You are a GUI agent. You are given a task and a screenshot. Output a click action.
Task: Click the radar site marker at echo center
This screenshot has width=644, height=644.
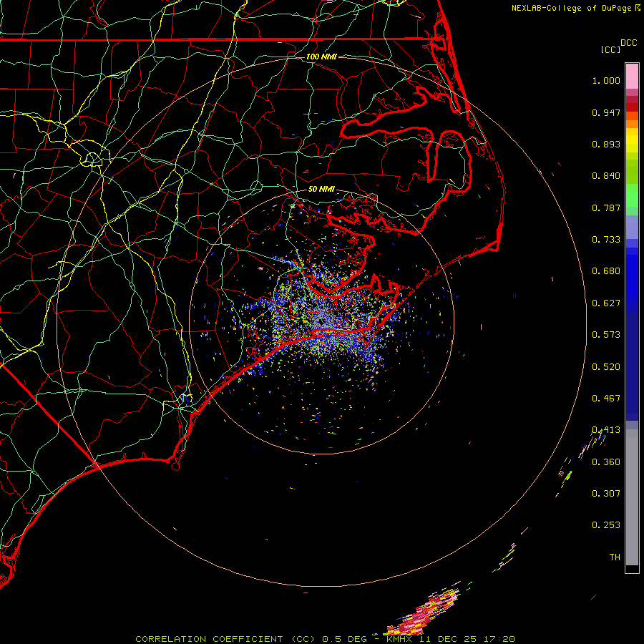pyautogui.click(x=321, y=321)
